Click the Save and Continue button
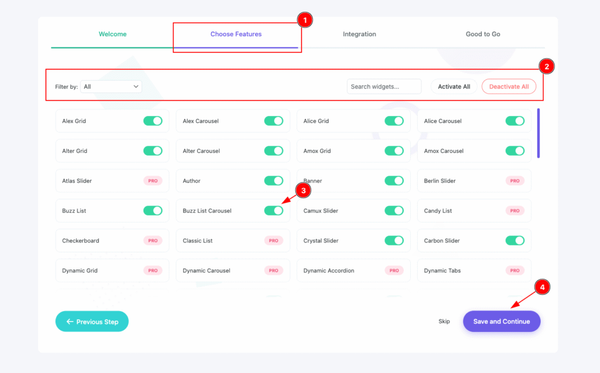 point(502,321)
